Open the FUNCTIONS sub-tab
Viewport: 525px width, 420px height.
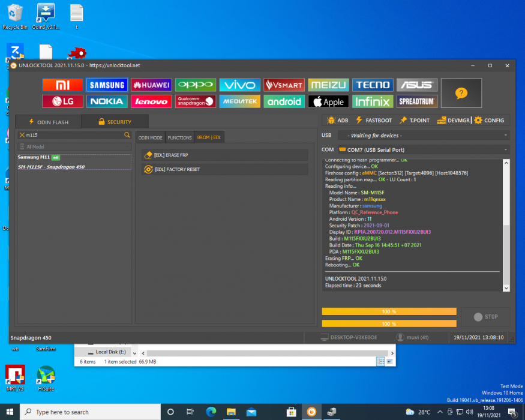coord(180,137)
